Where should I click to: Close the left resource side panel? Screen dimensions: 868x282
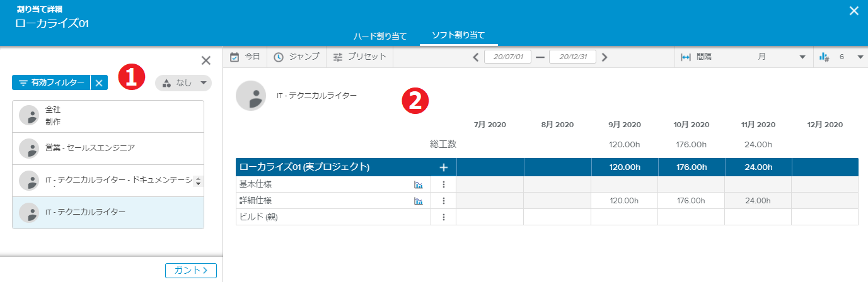[205, 61]
